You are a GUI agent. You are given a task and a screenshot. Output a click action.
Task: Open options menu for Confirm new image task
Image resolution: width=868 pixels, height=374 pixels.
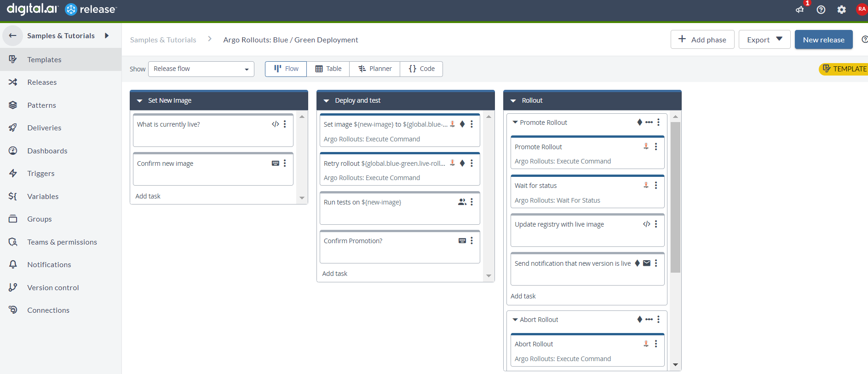(285, 164)
